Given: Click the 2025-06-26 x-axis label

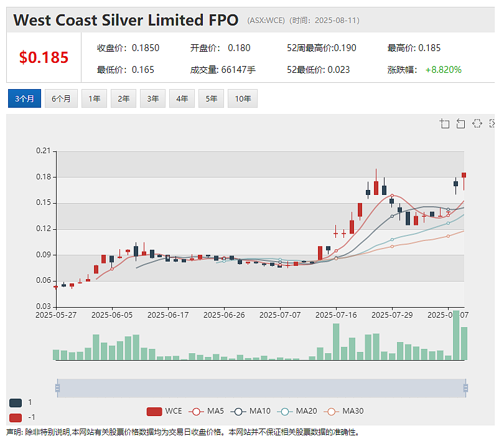Looking at the screenshot, I should click(224, 315).
